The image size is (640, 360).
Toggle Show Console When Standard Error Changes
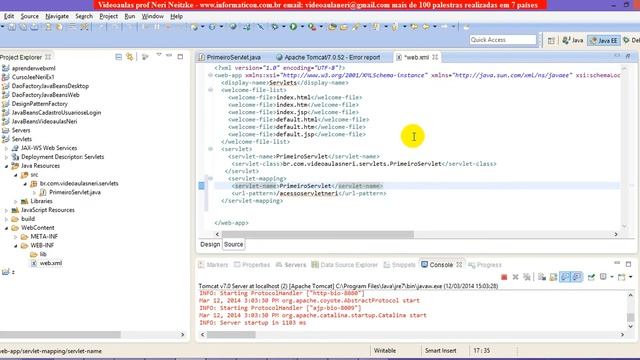[x=576, y=277]
